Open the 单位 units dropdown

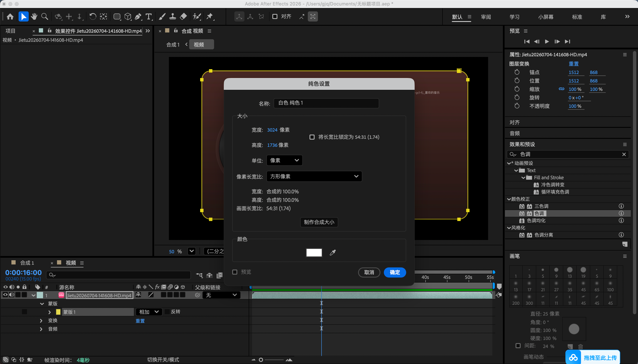tap(284, 160)
